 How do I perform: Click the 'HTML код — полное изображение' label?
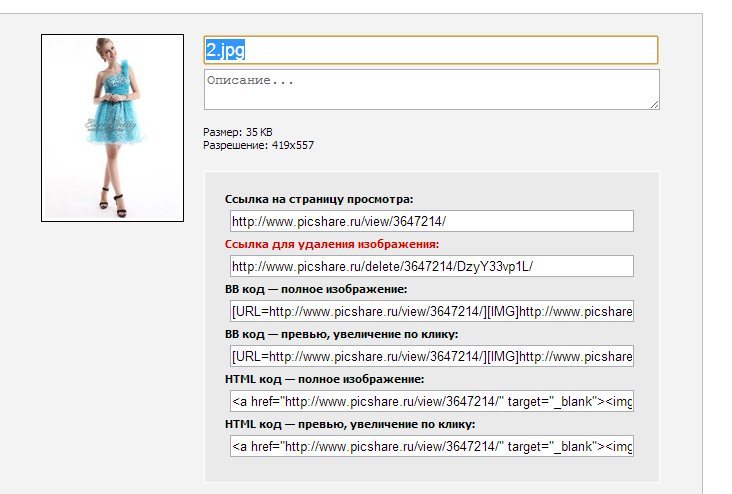(x=325, y=379)
